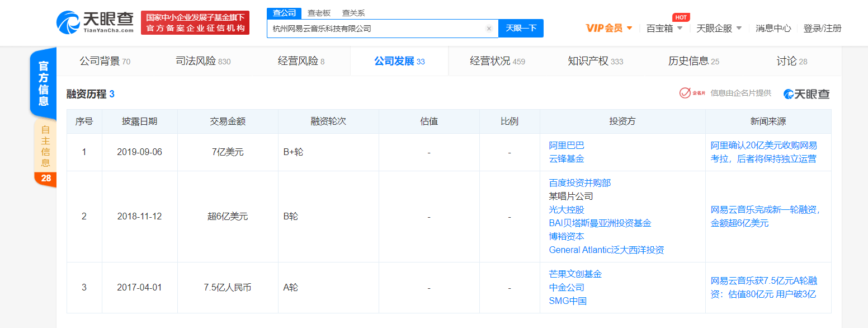
Task: Open investor 芒果文创基金 link
Action: pyautogui.click(x=575, y=274)
